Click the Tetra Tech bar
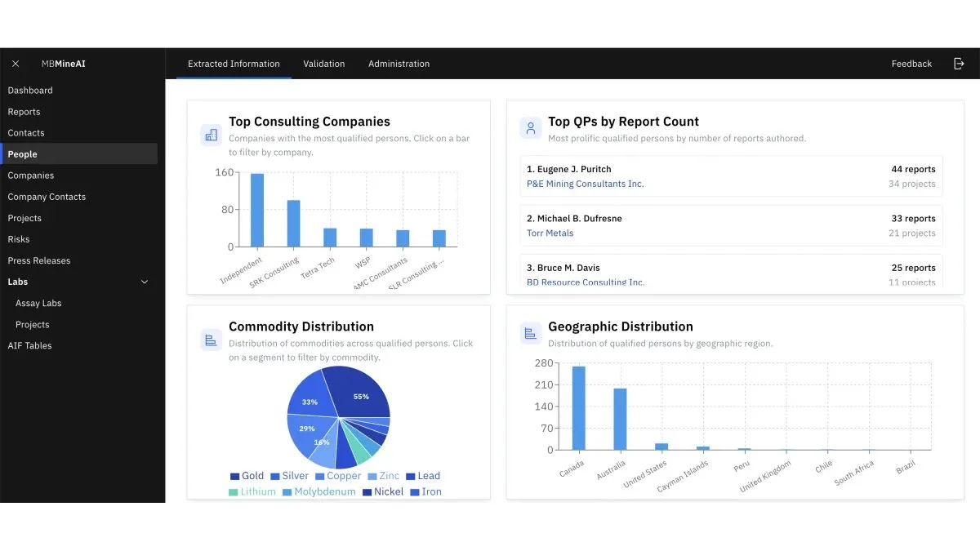The width and height of the screenshot is (980, 551). point(330,237)
